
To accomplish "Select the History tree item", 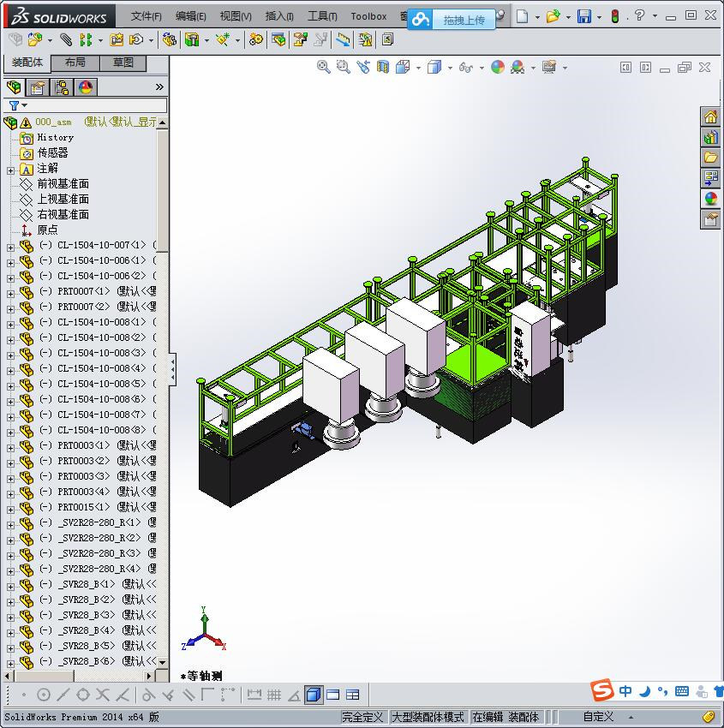I will tap(55, 137).
